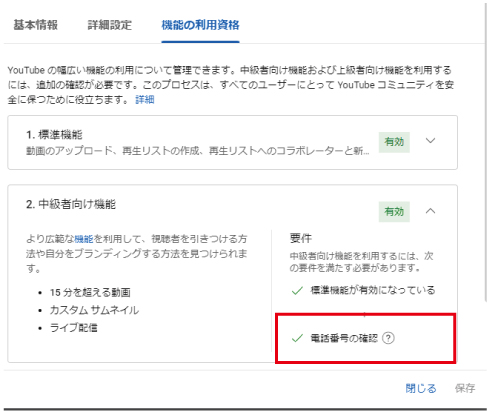Click the 閉じる button
The image size is (488, 411).
(421, 388)
